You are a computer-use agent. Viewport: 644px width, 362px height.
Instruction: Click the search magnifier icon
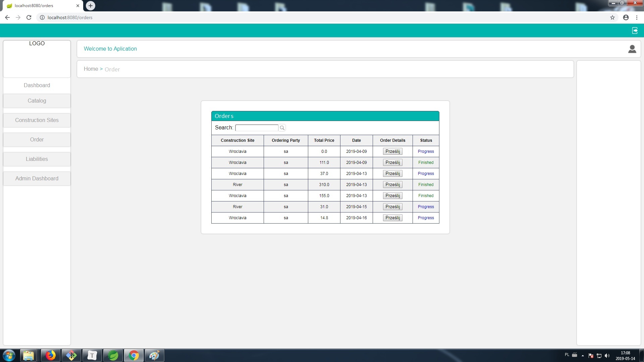pyautogui.click(x=282, y=128)
